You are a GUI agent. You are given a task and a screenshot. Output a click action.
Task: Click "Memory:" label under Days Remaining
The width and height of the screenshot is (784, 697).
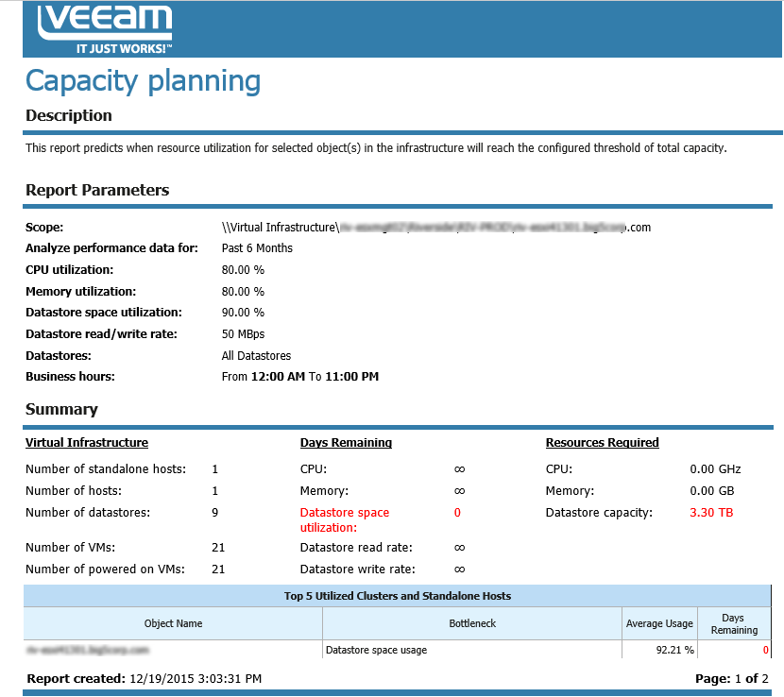pyautogui.click(x=324, y=491)
